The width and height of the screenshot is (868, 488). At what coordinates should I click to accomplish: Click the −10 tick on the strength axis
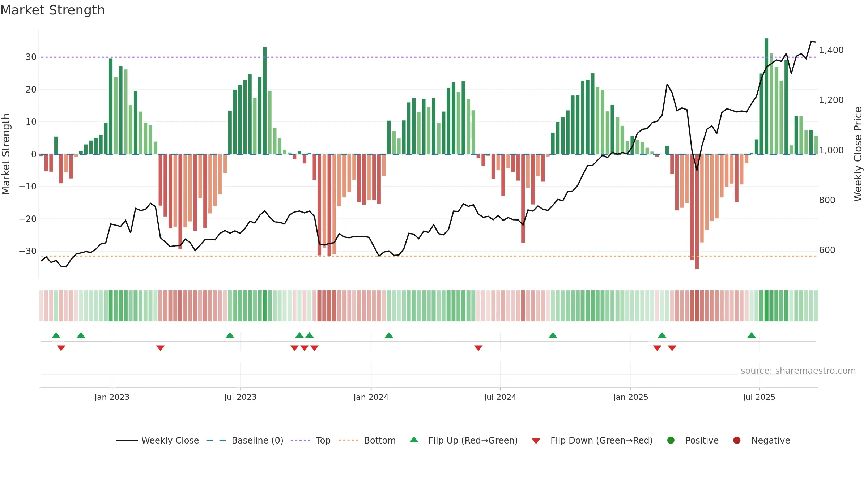point(28,187)
